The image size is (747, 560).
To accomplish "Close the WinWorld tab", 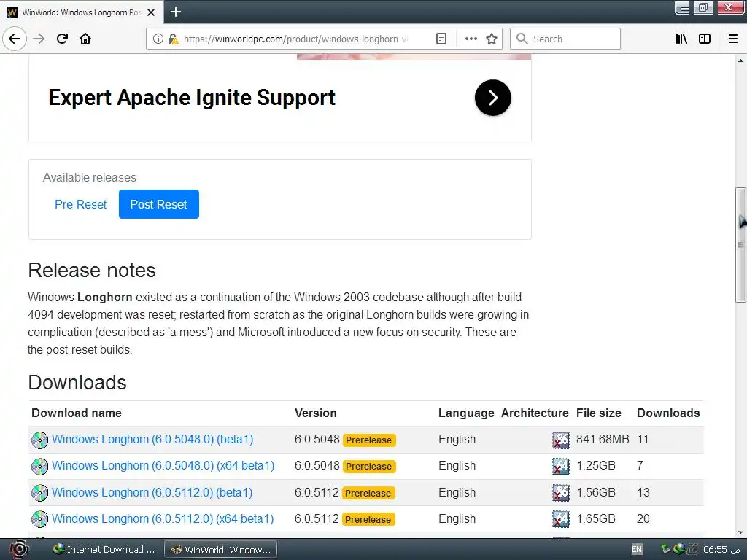I will [x=151, y=12].
